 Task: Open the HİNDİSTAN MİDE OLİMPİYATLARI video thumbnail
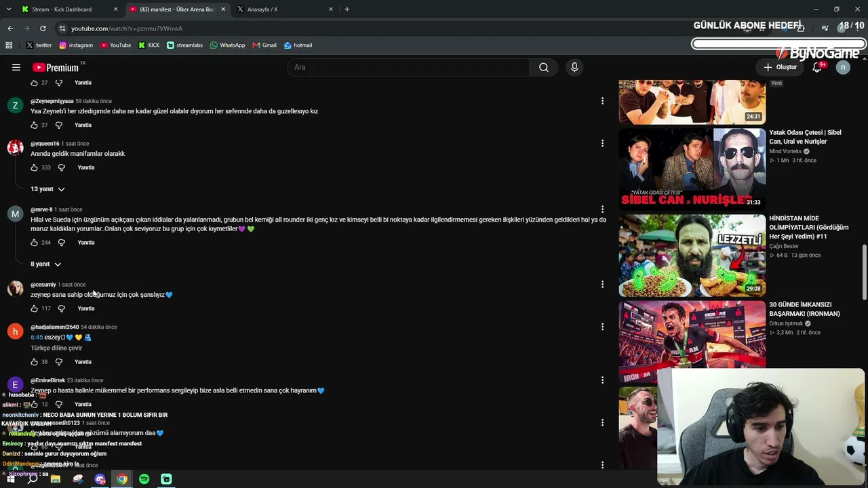click(x=692, y=256)
